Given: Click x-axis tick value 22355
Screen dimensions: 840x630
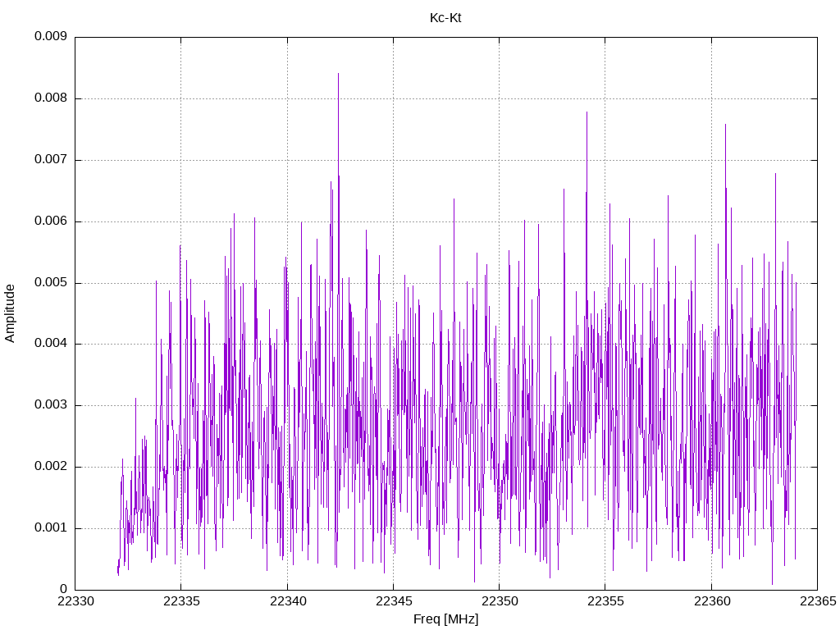Looking at the screenshot, I should coord(606,601).
